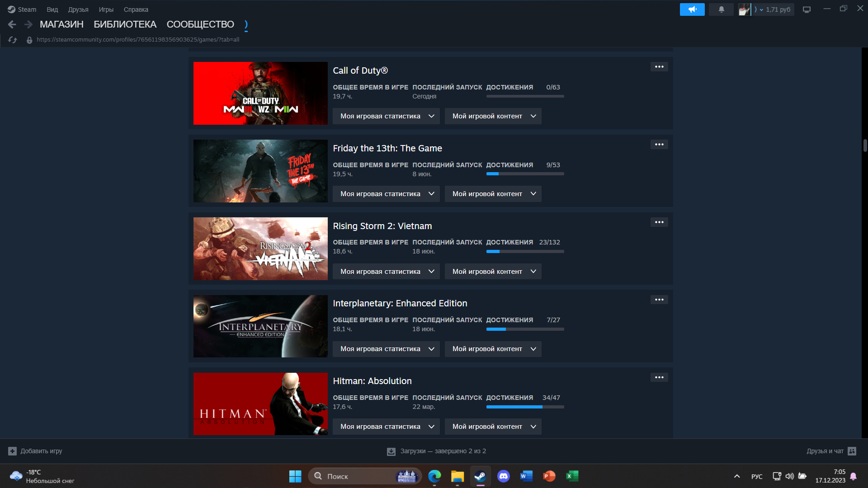Expand game content for Friday the 13th
Image resolution: width=868 pixels, height=488 pixels.
[493, 194]
